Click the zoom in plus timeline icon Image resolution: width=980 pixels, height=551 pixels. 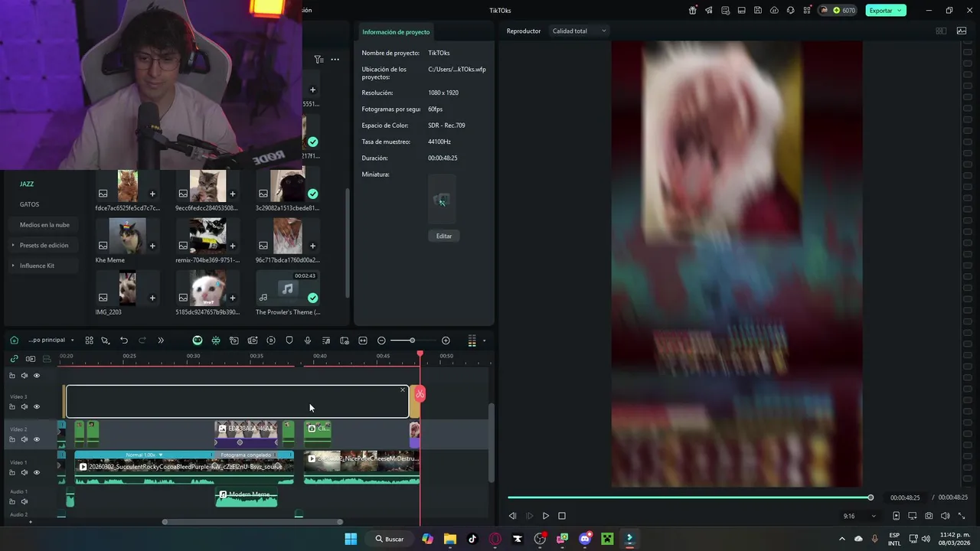pos(446,341)
